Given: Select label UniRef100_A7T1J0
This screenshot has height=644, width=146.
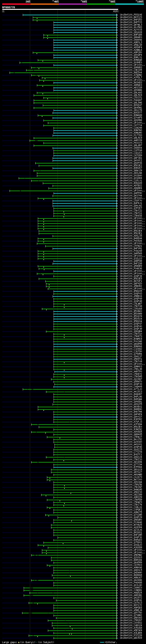Looking at the screenshot, I should click(131, 389).
